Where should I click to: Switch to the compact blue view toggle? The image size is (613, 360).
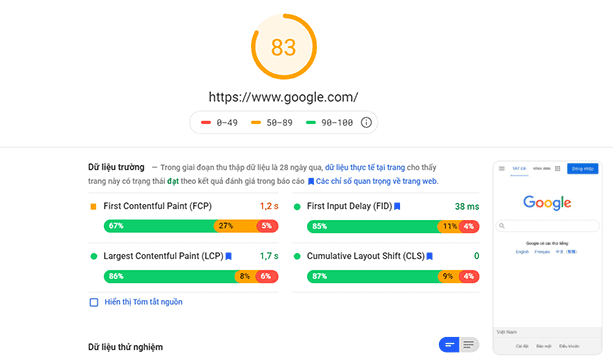(x=449, y=344)
